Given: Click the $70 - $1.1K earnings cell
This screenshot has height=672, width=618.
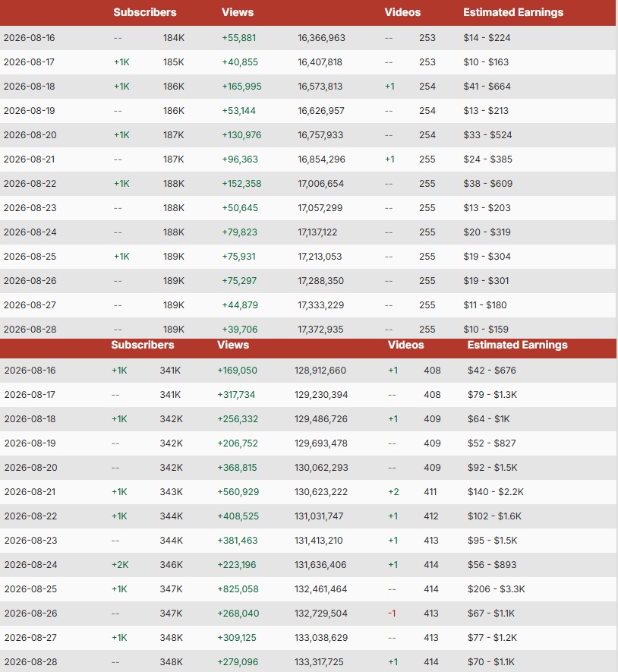Looking at the screenshot, I should [x=491, y=662].
